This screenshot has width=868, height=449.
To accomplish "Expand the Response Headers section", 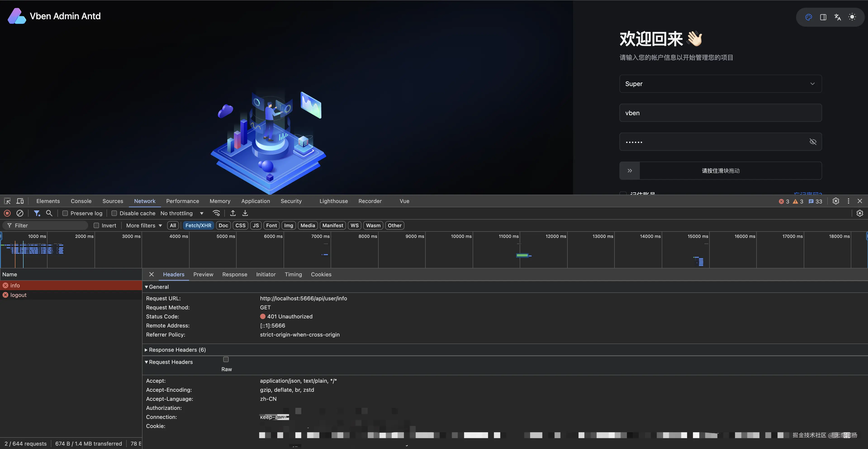I will point(175,350).
